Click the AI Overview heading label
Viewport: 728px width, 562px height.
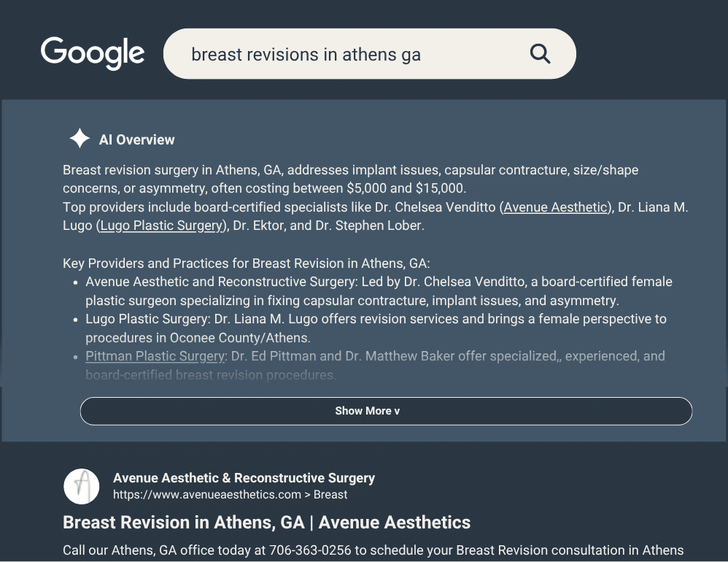[136, 140]
